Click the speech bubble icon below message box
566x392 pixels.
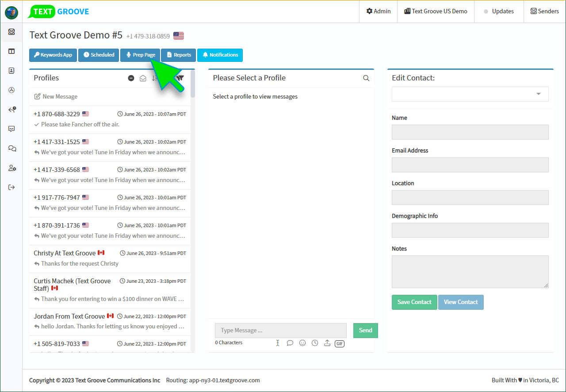tap(290, 343)
